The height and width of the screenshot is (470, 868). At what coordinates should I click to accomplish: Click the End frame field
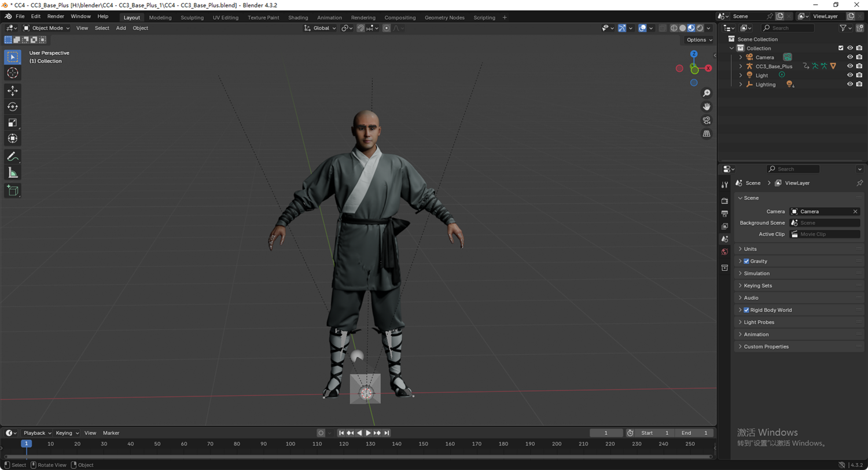(x=694, y=433)
